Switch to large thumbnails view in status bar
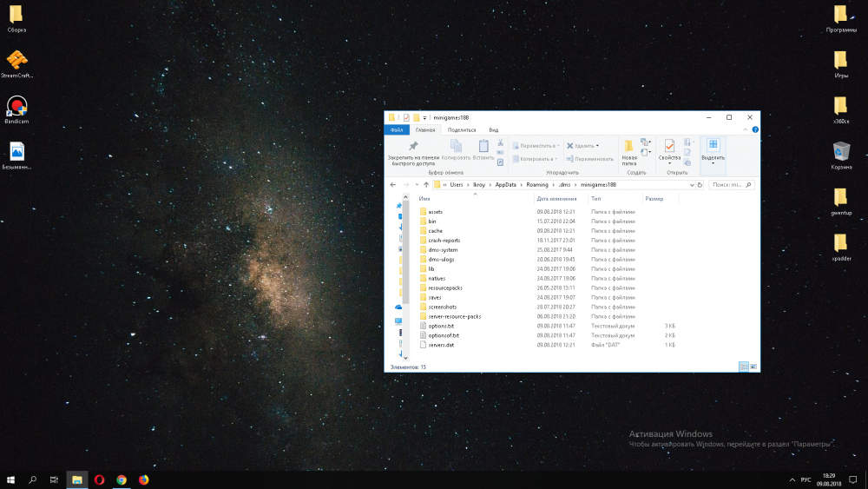Image resolution: width=868 pixels, height=489 pixels. (753, 367)
